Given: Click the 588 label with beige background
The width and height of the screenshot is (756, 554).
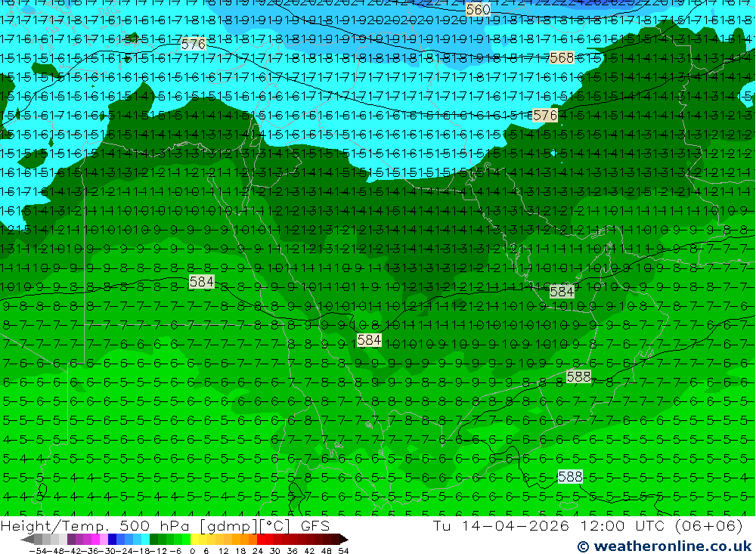Looking at the screenshot, I should (x=578, y=376).
